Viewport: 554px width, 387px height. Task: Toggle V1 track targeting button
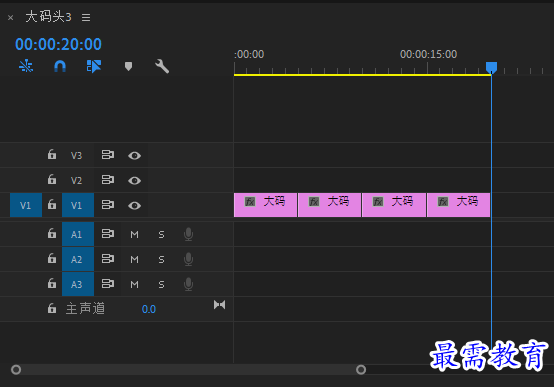[x=78, y=205]
